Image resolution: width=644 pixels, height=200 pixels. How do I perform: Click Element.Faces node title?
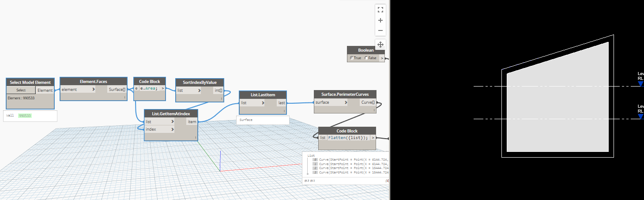click(94, 81)
